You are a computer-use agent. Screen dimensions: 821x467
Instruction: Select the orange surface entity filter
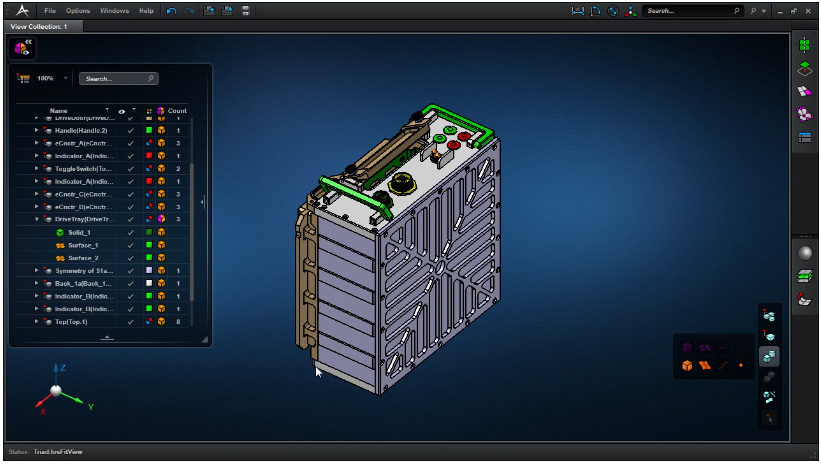[x=705, y=365]
